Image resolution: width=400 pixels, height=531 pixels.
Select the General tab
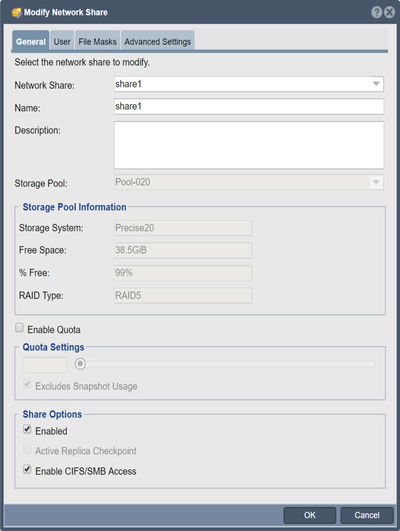pos(30,41)
